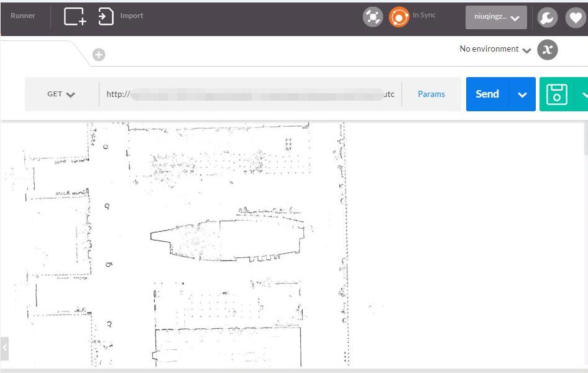
Task: Open the Runner from the top bar
Action: [x=23, y=16]
